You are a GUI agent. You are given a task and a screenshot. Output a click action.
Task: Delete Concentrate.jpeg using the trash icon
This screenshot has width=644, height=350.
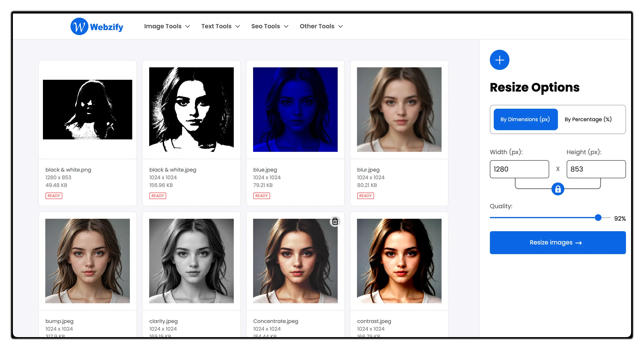pyautogui.click(x=335, y=221)
